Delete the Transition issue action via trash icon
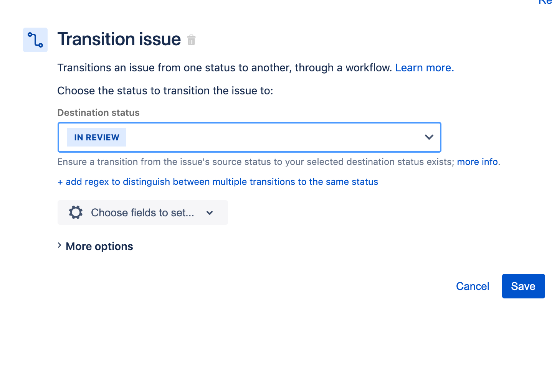552x392 pixels. 191,40
